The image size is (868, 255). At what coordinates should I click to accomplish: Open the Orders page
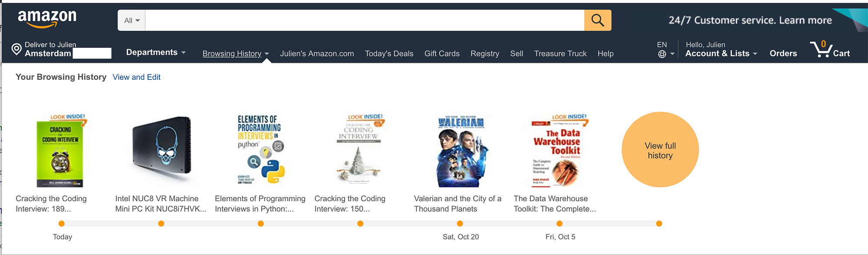pyautogui.click(x=783, y=53)
